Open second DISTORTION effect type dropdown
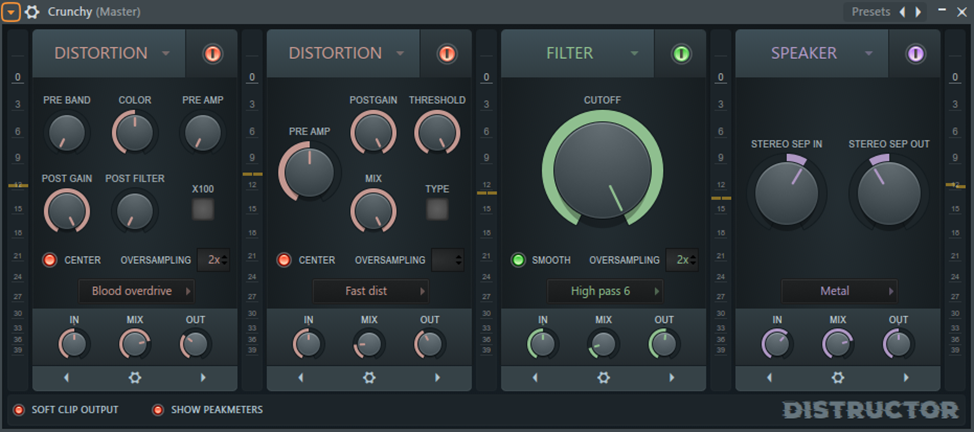 pyautogui.click(x=343, y=53)
